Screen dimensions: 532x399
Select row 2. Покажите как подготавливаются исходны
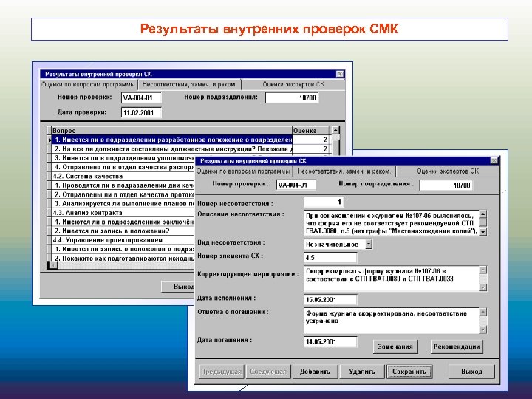click(123, 259)
